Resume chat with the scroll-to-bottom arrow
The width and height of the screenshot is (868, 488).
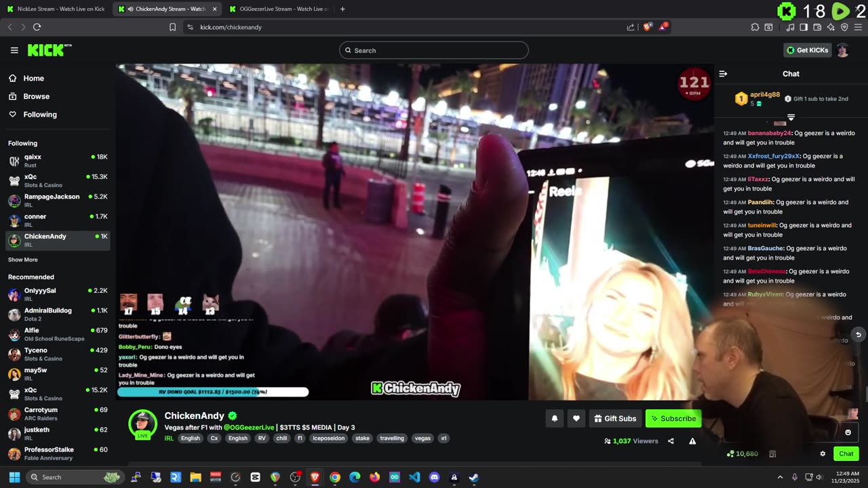tap(858, 335)
